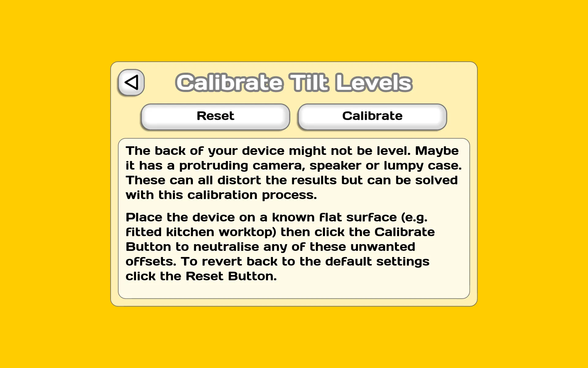
Task: Click the Calibrate label text button
Action: point(371,116)
